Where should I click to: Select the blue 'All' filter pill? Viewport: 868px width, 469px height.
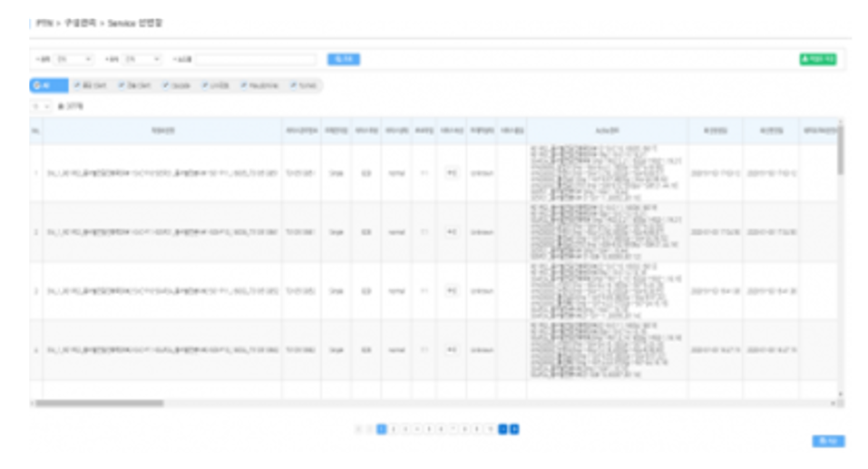[x=49, y=85]
